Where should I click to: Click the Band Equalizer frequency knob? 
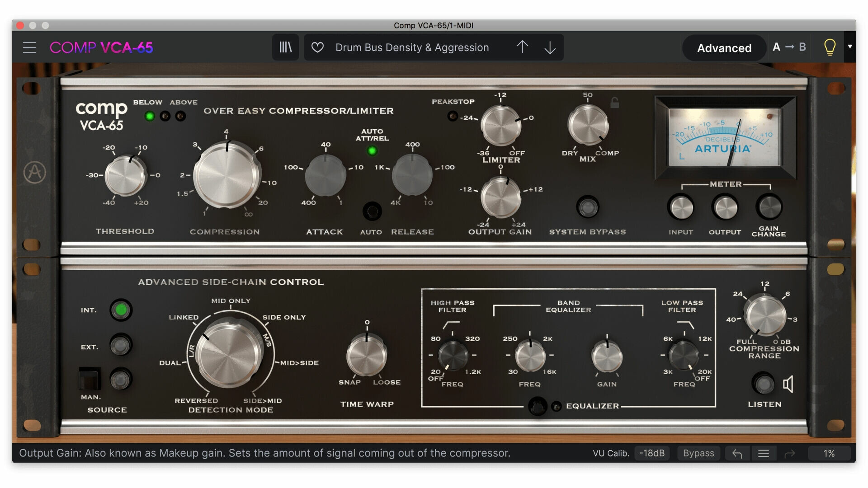coord(530,356)
